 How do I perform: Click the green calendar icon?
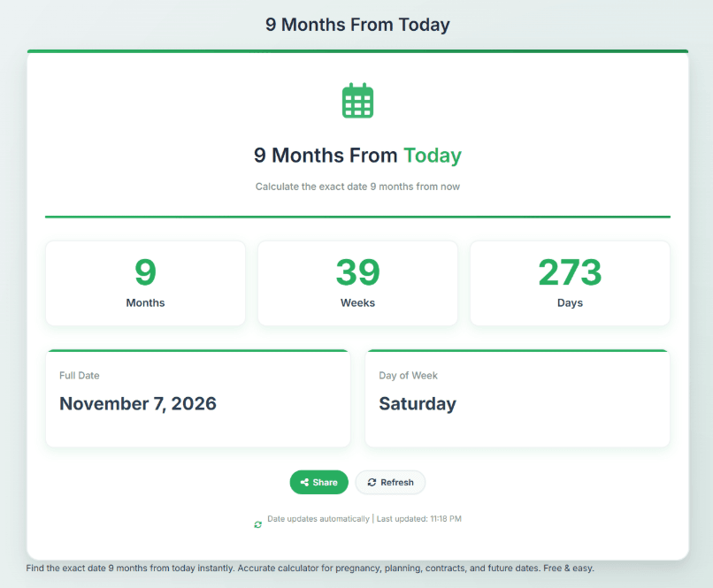point(357,101)
